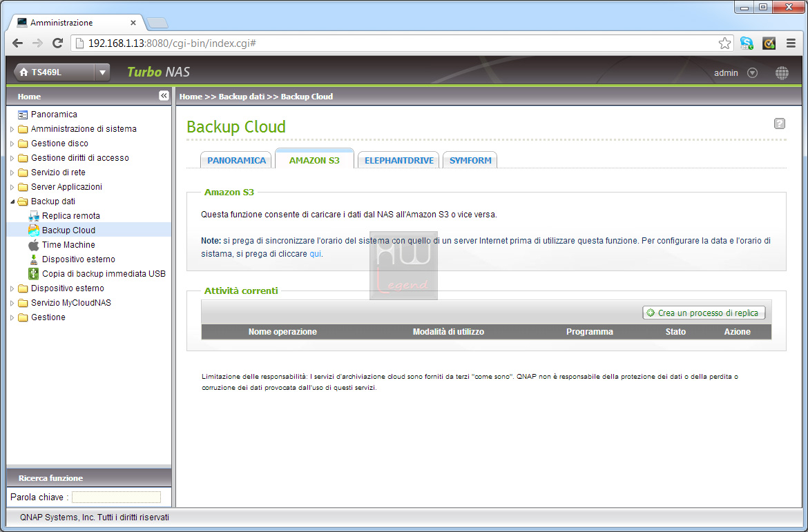Open the SYMFORM tab
This screenshot has width=808, height=532.
pyautogui.click(x=470, y=160)
